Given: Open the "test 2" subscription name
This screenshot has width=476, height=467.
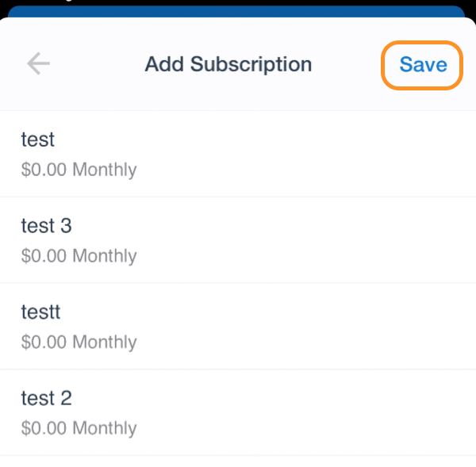Looking at the screenshot, I should [x=47, y=398].
